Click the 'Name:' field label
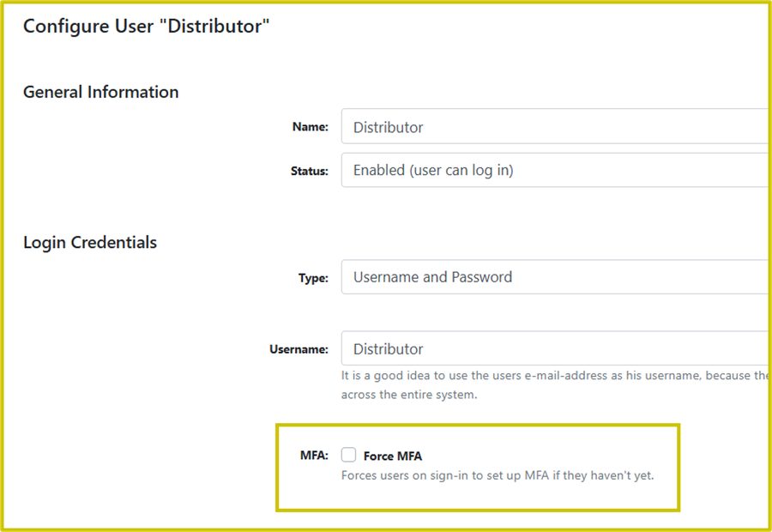The image size is (772, 532). point(311,127)
